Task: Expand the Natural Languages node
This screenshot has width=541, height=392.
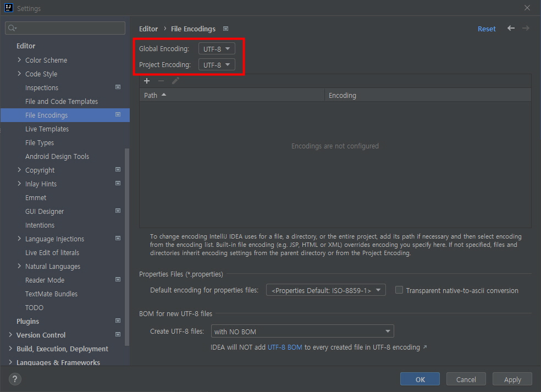Action: click(19, 266)
